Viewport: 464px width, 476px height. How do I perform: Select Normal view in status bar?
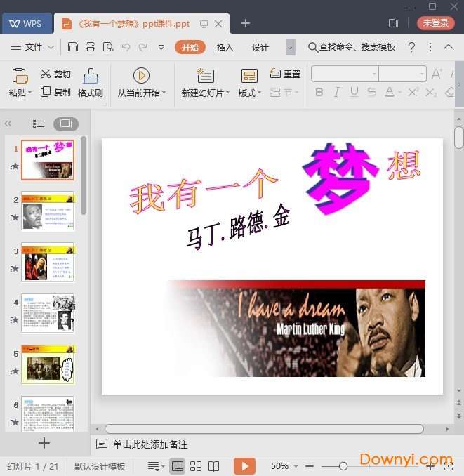[x=177, y=465]
